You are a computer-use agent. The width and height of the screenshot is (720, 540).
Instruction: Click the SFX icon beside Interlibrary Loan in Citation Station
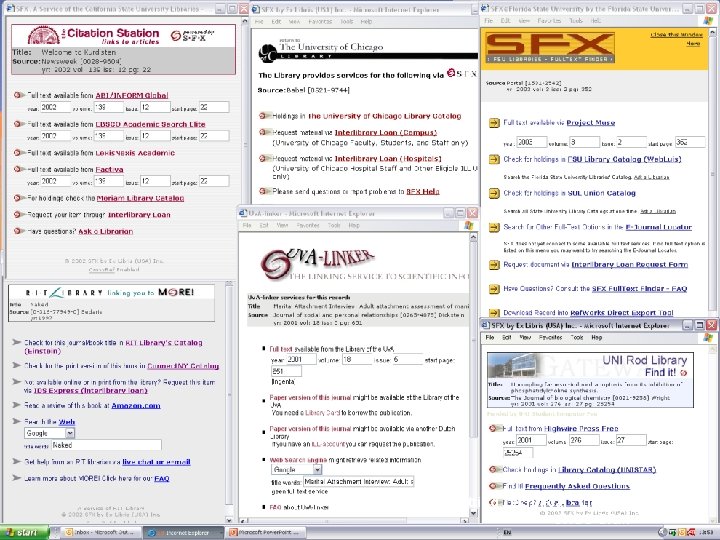click(19, 214)
